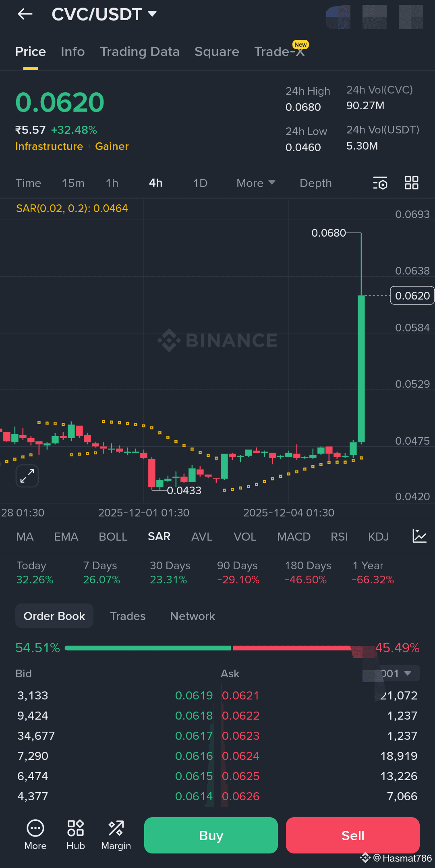This screenshot has height=868, width=435.
Task: Tap the More icon in bottom bar
Action: pos(35,835)
